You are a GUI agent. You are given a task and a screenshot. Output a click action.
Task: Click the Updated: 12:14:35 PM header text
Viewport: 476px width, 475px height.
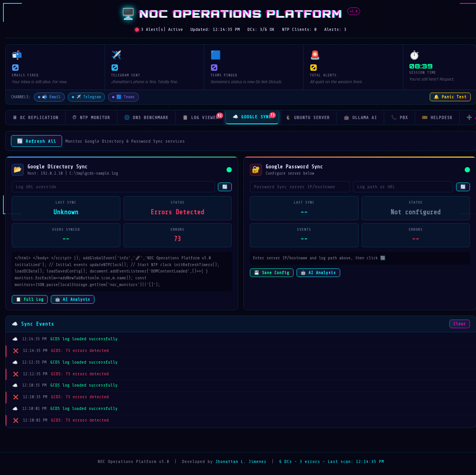tap(215, 29)
